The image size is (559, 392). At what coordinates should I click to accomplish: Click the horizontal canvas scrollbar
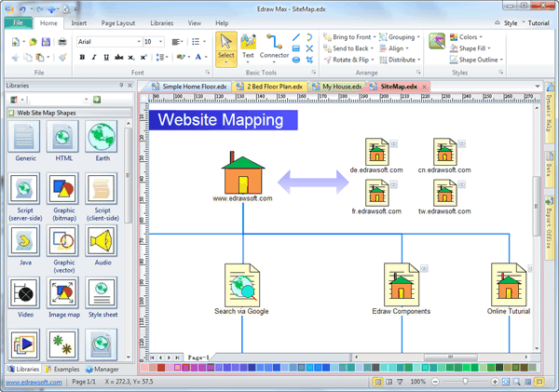(x=450, y=357)
